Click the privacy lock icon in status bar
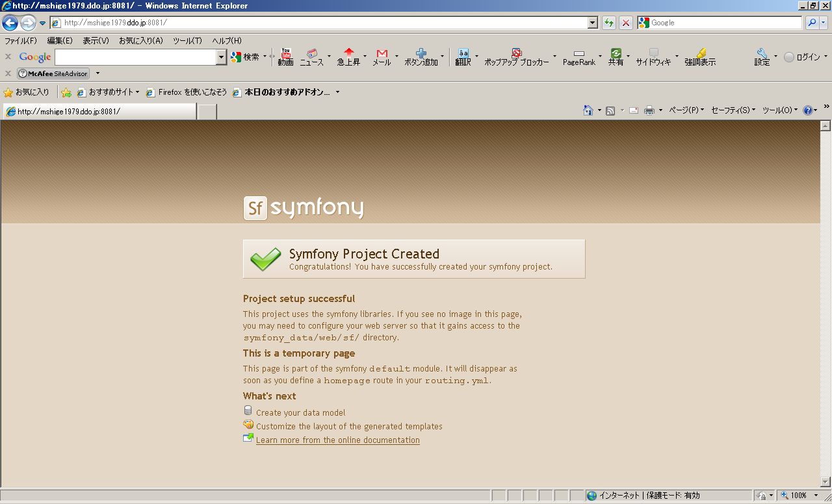832x504 pixels. 762,496
